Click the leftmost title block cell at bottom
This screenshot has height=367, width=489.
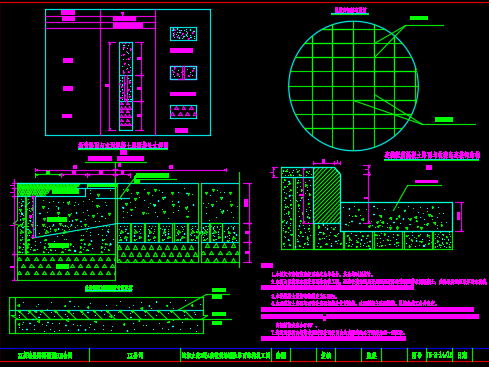tap(45, 355)
